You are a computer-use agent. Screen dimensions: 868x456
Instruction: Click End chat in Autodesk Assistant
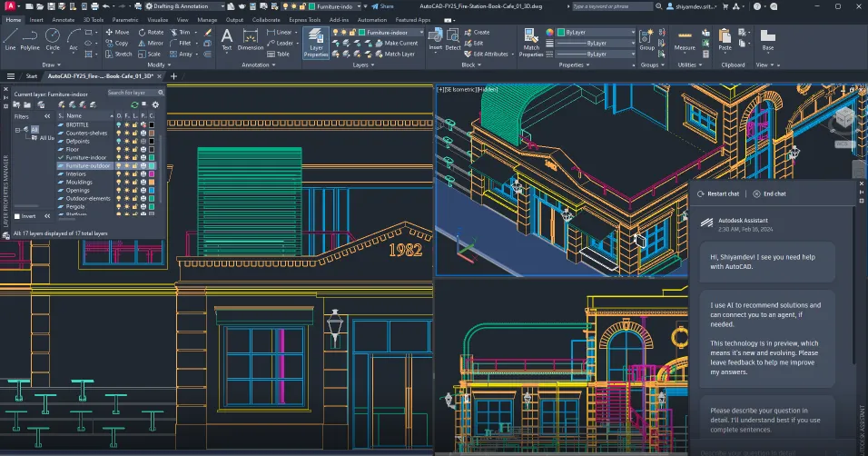(769, 193)
